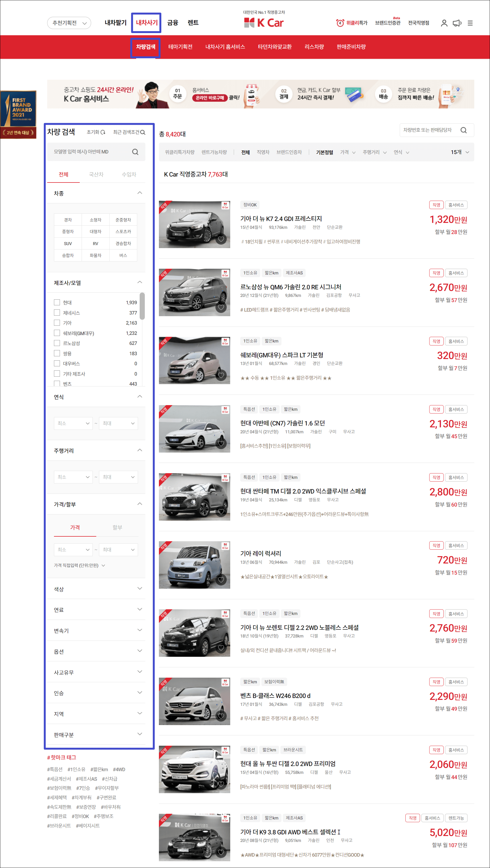
Task: Switch to the 수입차 tab
Action: [129, 174]
